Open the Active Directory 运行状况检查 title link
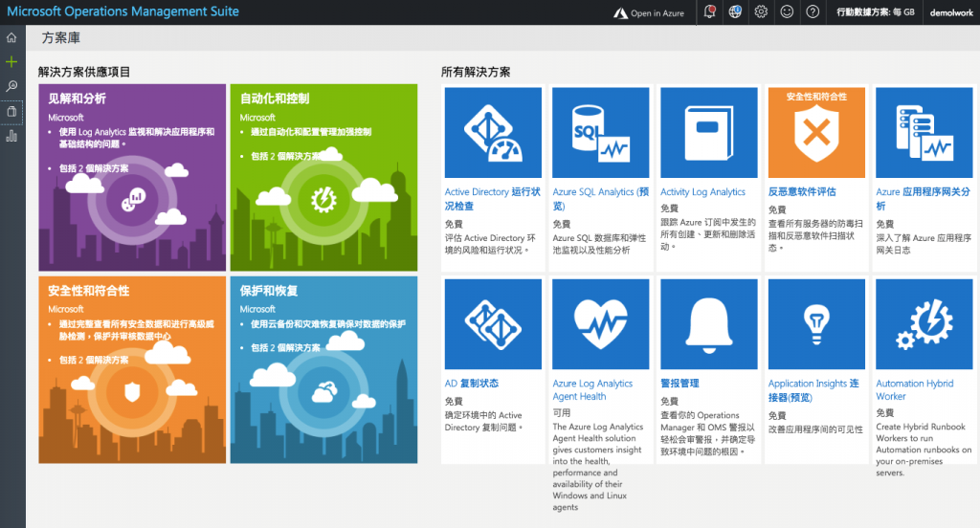Screen dimensions: 980x528 [x=493, y=199]
